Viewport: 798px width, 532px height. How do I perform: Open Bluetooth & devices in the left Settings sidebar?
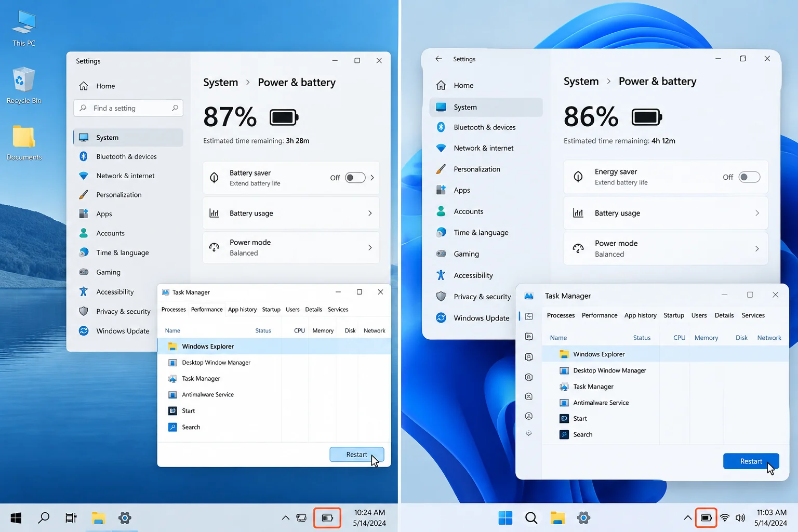click(128, 156)
